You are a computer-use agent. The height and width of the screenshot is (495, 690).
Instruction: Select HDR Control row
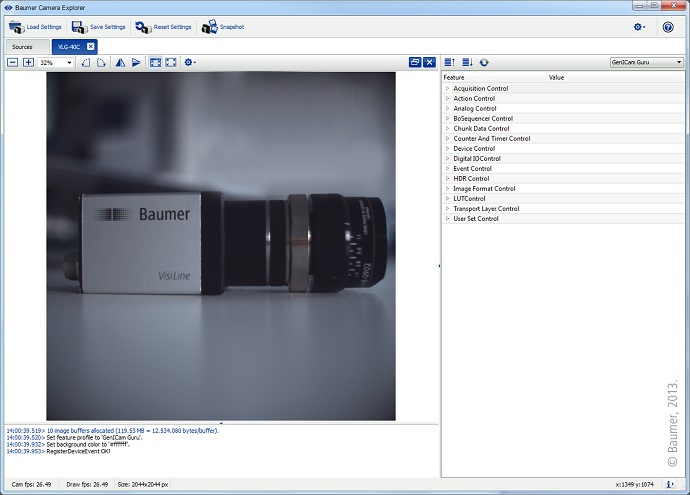[563, 179]
